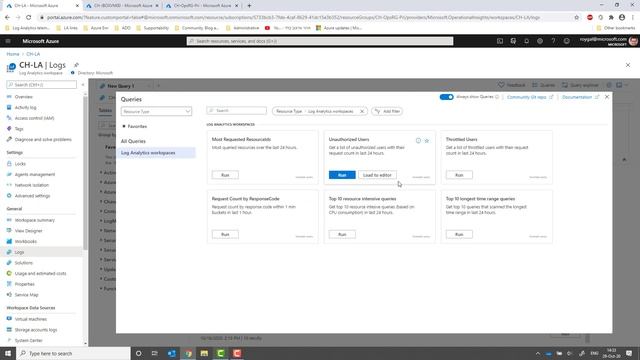The image size is (640, 360).
Task: Run Top 10 resource intensive queries
Action: pos(342,234)
